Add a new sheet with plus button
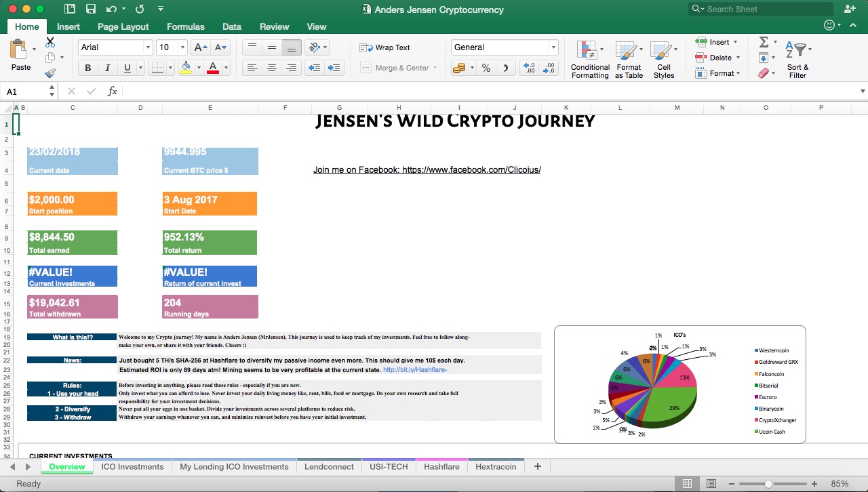 click(538, 466)
